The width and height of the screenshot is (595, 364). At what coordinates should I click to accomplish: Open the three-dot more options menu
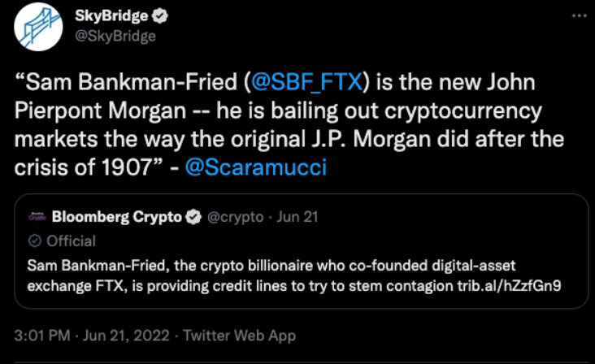[x=579, y=15]
